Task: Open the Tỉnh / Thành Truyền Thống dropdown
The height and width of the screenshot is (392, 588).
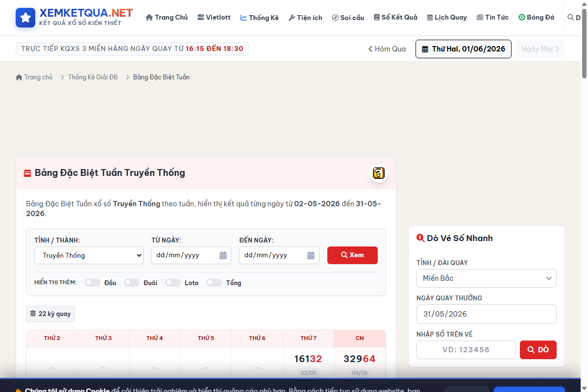Action: click(89, 255)
